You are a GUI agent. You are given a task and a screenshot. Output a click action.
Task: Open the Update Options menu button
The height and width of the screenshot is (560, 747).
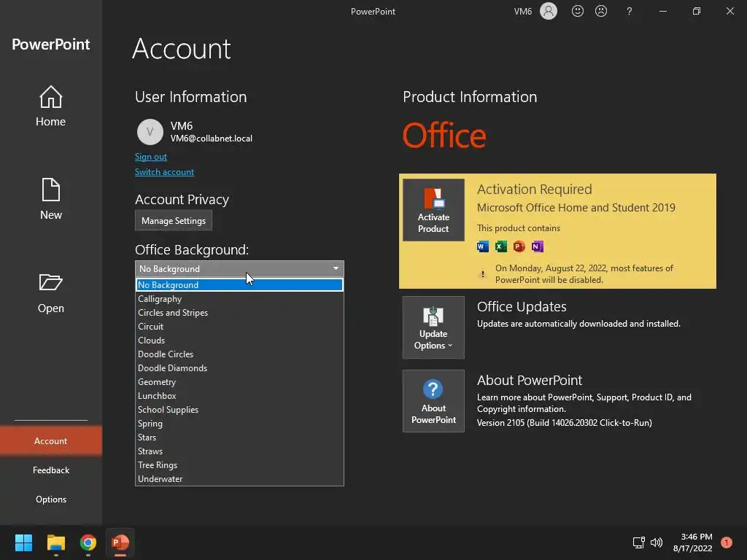433,327
